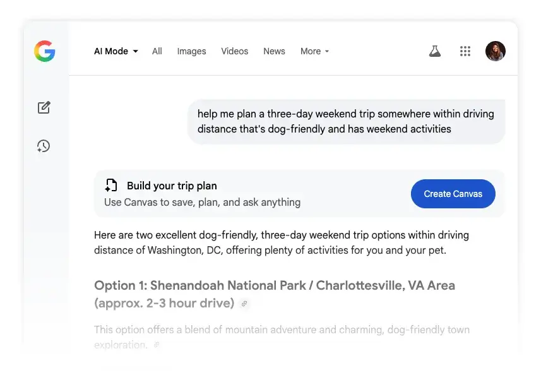Switch to the Videos tab
Image resolution: width=541 pixels, height=392 pixels.
[x=234, y=51]
